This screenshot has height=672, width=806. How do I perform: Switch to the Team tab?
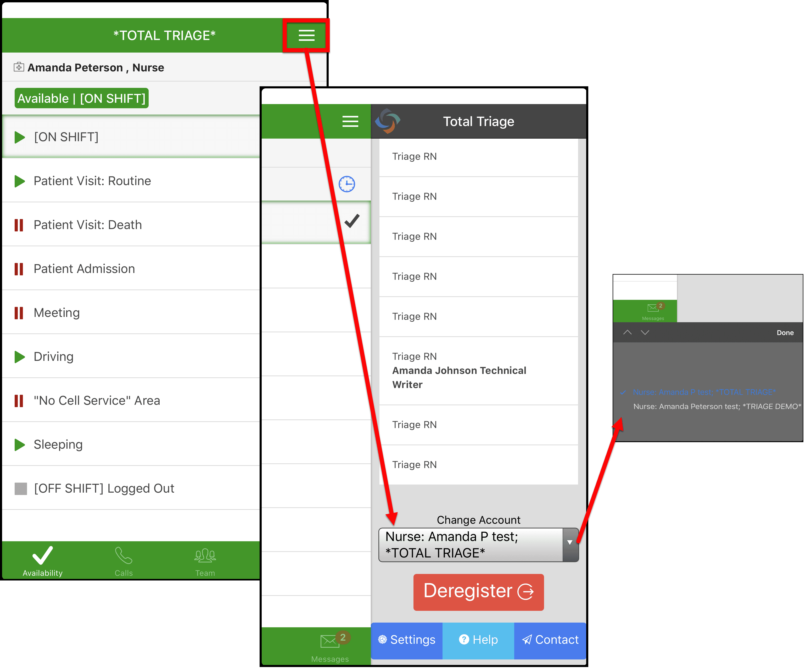pos(205,561)
